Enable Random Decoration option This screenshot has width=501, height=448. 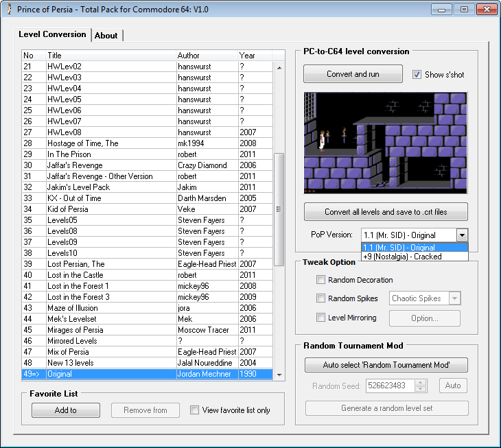pyautogui.click(x=321, y=280)
